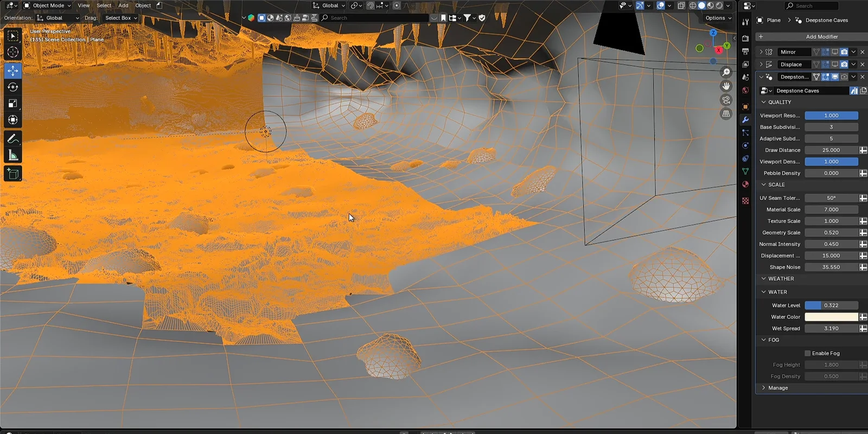The width and height of the screenshot is (868, 434).
Task: Select the Move tool in the toolbar
Action: click(13, 71)
